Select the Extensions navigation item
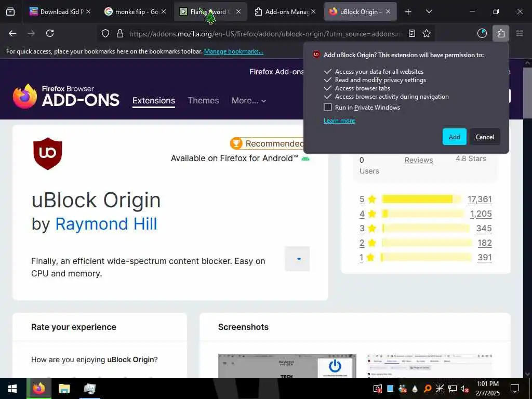The width and height of the screenshot is (532, 399). pos(154,101)
